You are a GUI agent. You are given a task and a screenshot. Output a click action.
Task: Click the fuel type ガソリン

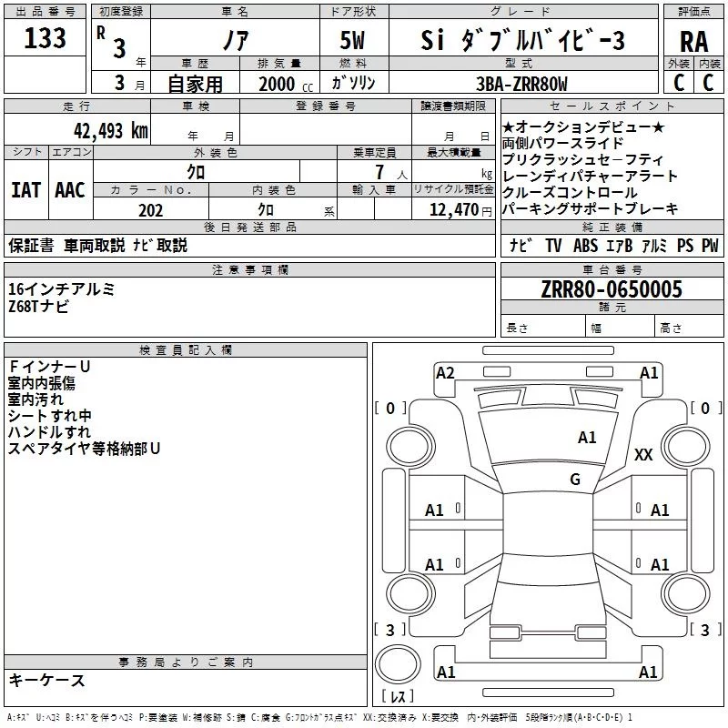pos(353,83)
